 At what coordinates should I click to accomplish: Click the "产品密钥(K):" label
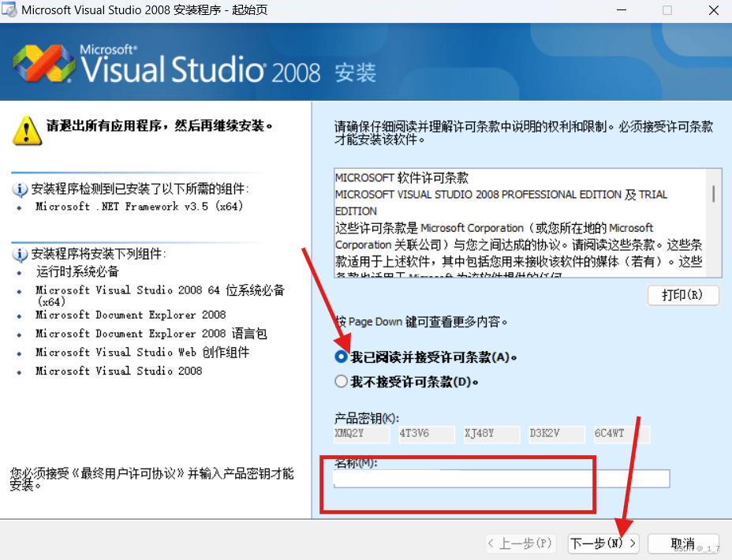[367, 418]
